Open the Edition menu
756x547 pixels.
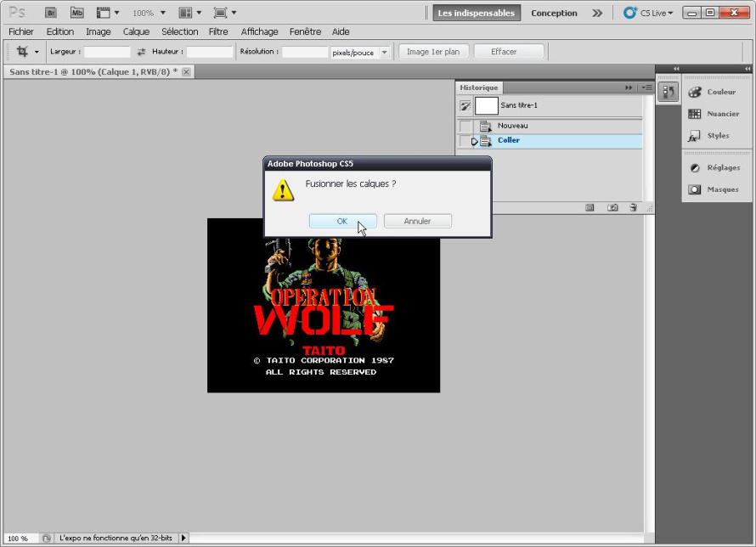(x=60, y=31)
